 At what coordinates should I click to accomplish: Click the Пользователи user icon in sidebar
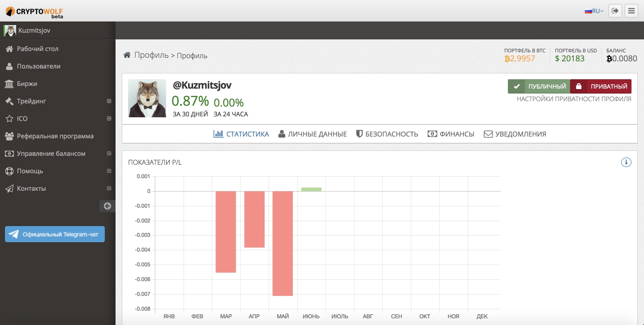pyautogui.click(x=9, y=66)
